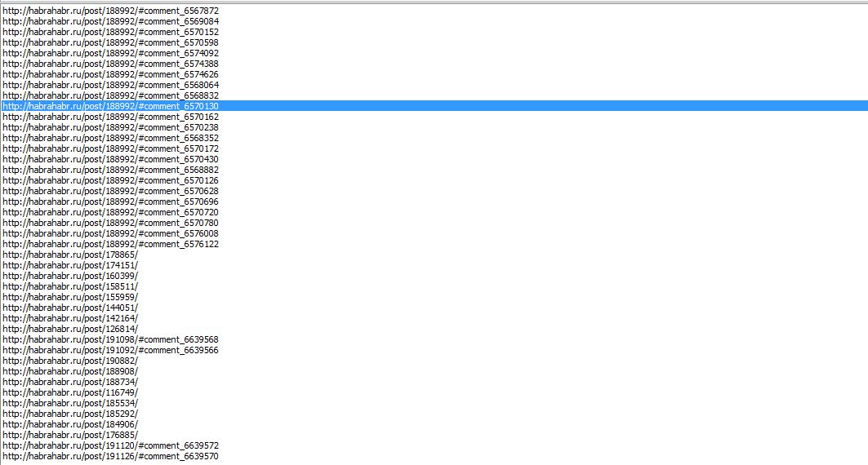The width and height of the screenshot is (868, 465).
Task: Select the URL ending comment_6570430
Action: pyautogui.click(x=111, y=159)
